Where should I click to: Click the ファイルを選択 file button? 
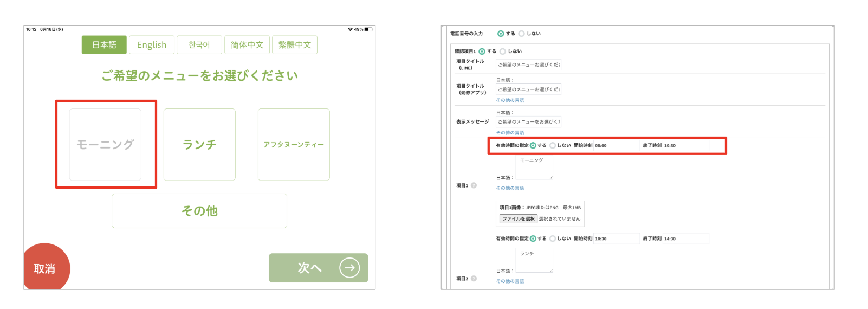coord(518,219)
